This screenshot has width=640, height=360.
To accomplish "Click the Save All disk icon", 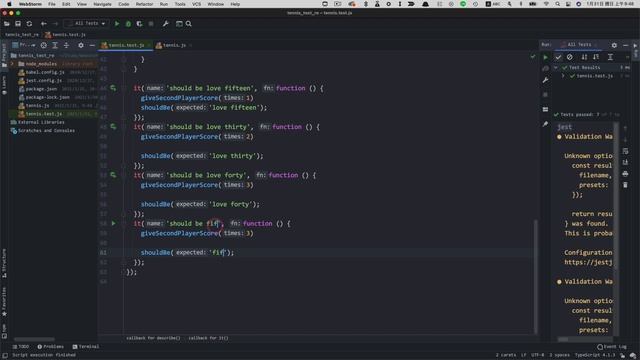I will tap(18, 24).
